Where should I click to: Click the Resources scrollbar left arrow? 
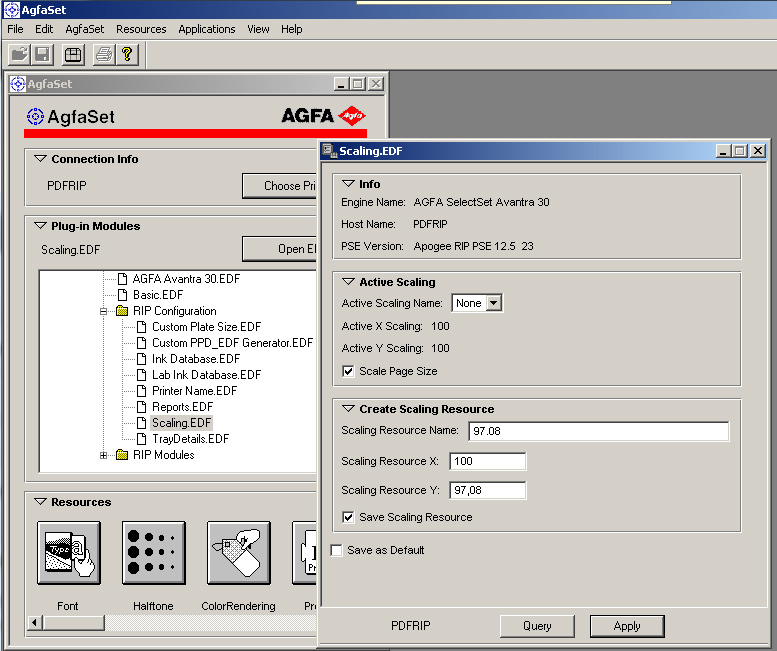tap(35, 623)
